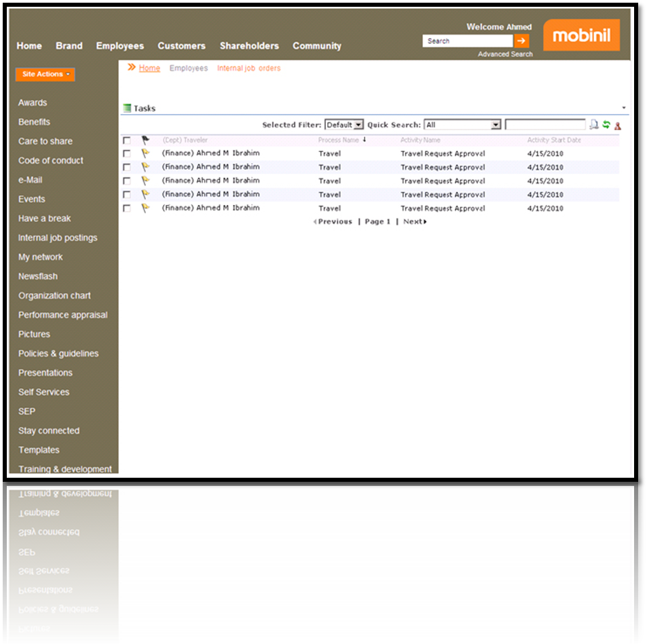This screenshot has height=644, width=647.
Task: Open Benefits in the sidebar
Action: (34, 122)
